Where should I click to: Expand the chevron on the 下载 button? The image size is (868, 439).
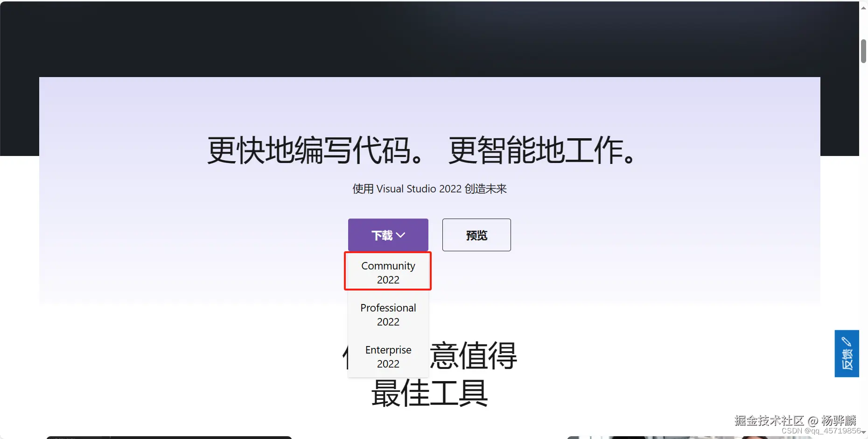[x=400, y=235]
